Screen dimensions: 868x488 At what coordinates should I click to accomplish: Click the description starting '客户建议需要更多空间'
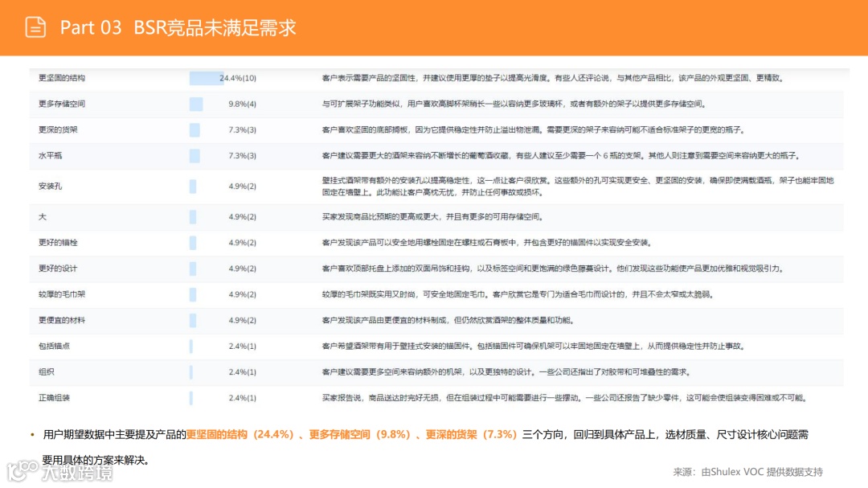(x=506, y=372)
